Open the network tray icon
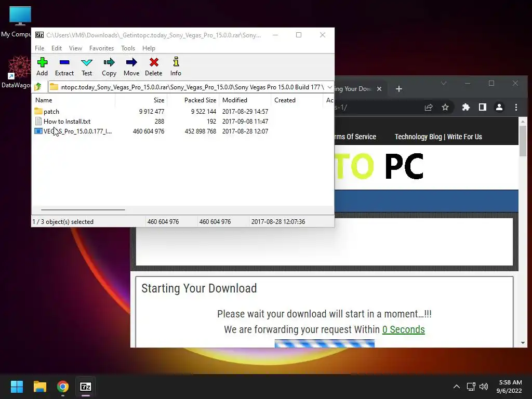The image size is (532, 399). pos(471,387)
